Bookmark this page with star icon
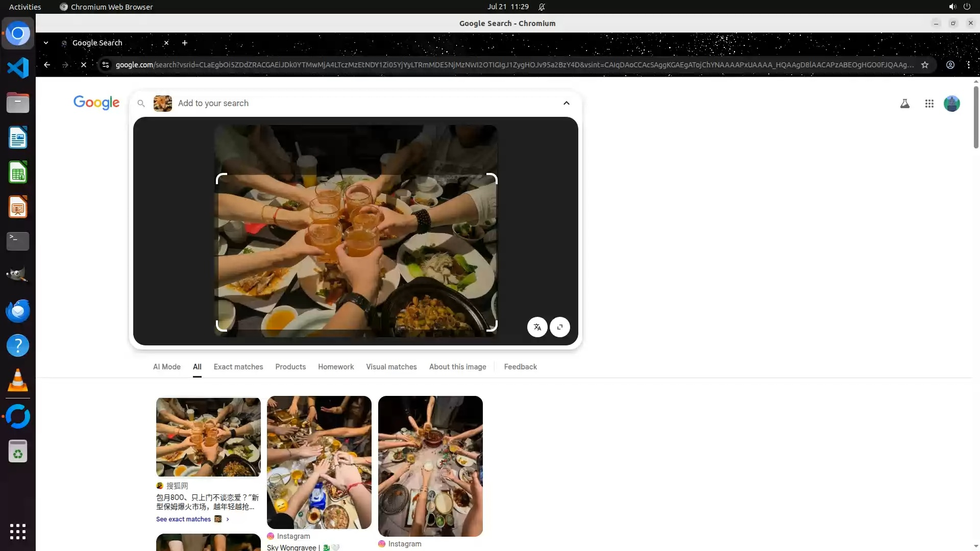This screenshot has width=980, height=551. 925,65
